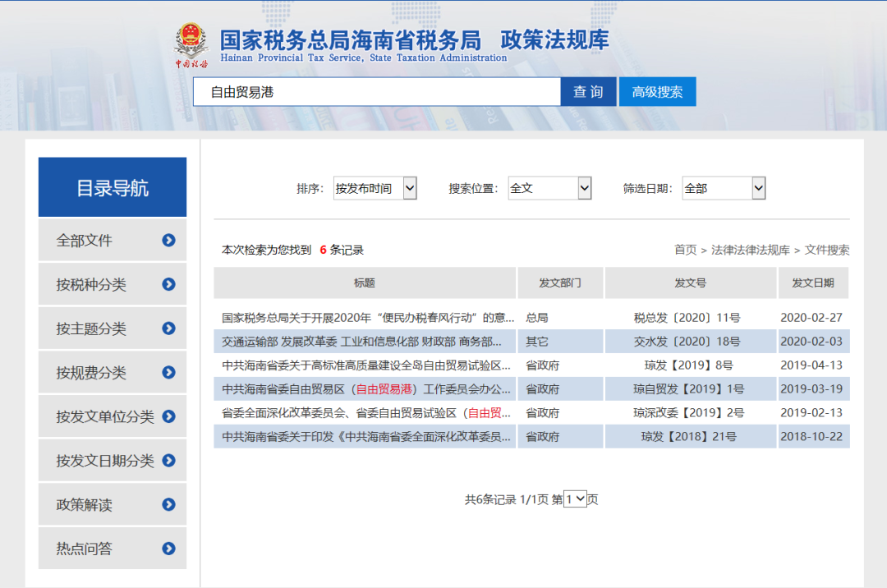
Task: Click document number 琼发【2019】8号
Action: (x=688, y=365)
